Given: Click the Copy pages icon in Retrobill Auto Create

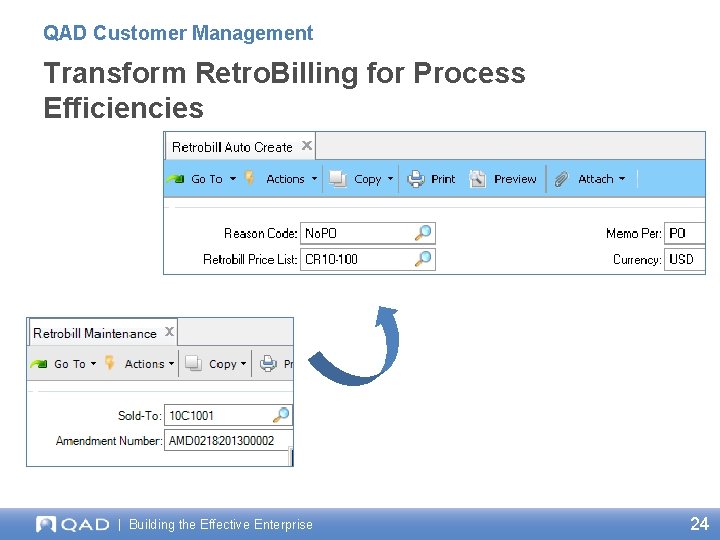Looking at the screenshot, I should [x=338, y=179].
